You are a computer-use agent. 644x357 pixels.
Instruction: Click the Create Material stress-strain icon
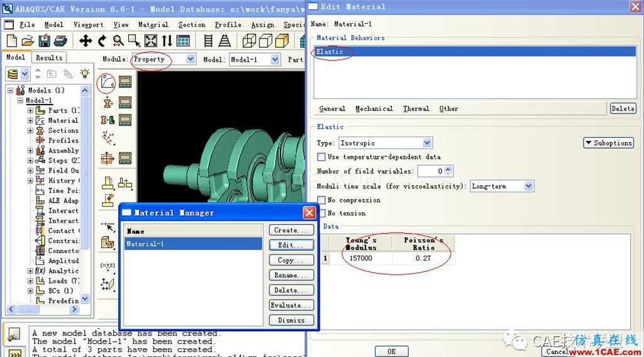click(x=108, y=82)
